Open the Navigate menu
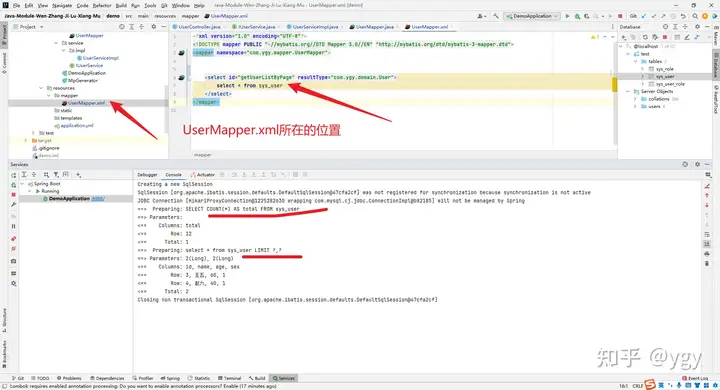This screenshot has width=720, height=390. [62, 6]
